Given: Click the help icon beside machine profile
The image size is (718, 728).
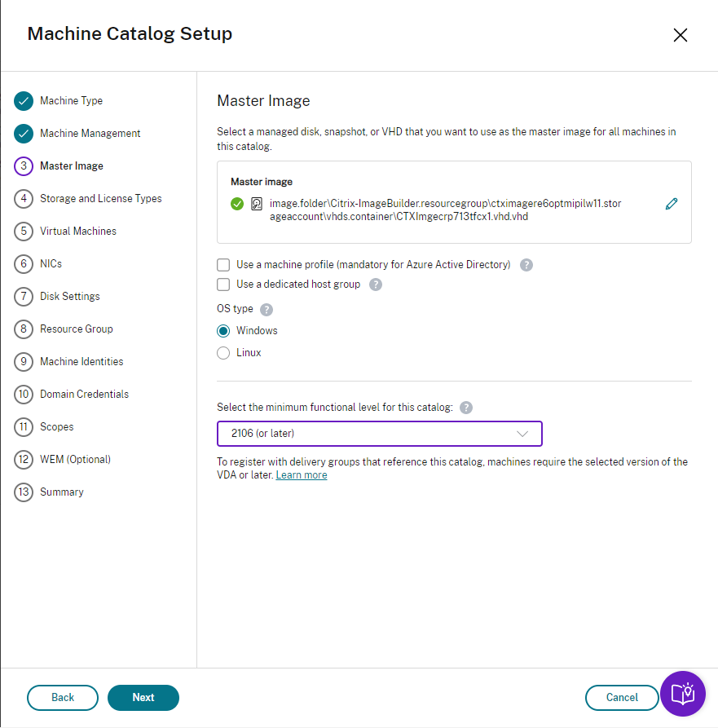Looking at the screenshot, I should point(526,265).
